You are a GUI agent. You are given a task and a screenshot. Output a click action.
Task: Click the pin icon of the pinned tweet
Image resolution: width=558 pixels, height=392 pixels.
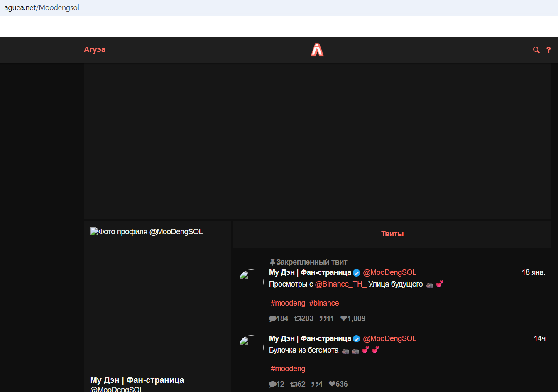(x=272, y=262)
